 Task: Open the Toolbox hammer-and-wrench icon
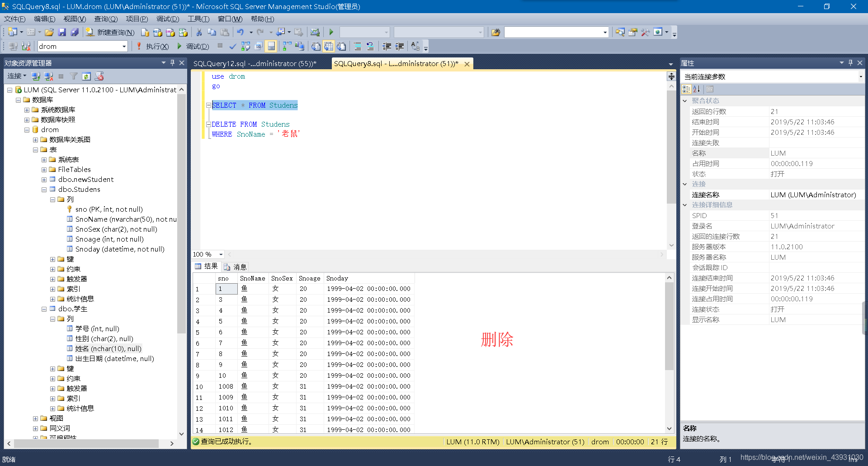pos(645,32)
